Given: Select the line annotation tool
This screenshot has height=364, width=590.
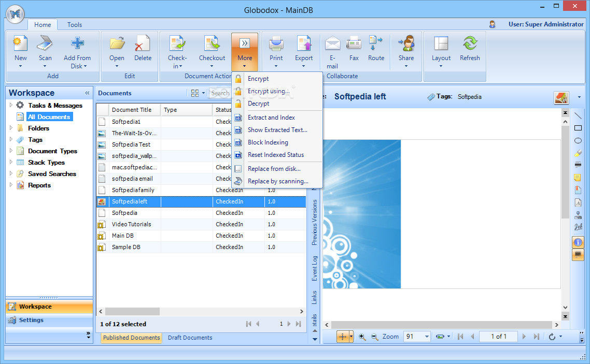Looking at the screenshot, I should pos(578,115).
